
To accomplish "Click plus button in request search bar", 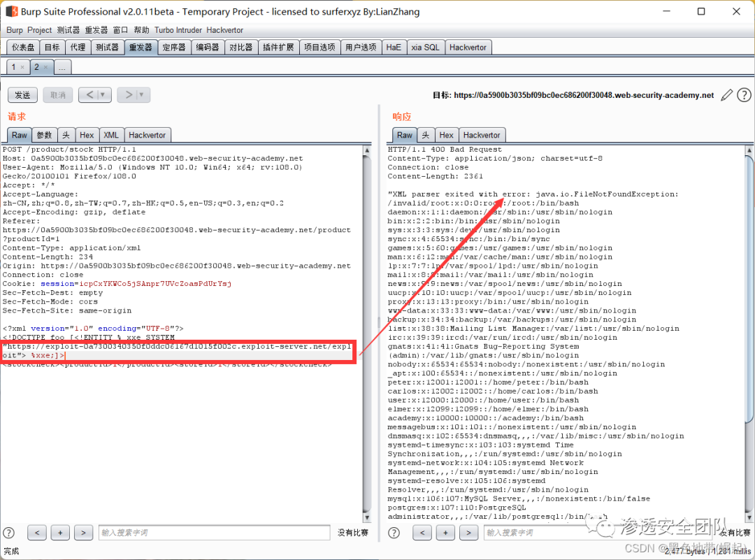I will point(60,533).
